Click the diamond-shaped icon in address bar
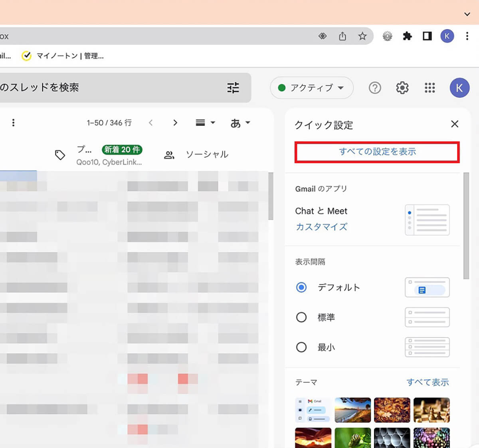Image resolution: width=479 pixels, height=448 pixels. [323, 36]
